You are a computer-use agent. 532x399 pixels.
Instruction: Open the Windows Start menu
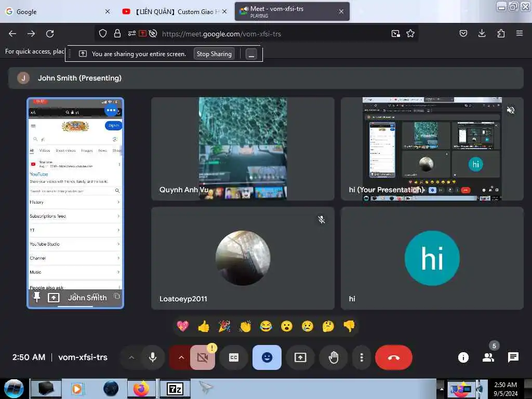14,389
